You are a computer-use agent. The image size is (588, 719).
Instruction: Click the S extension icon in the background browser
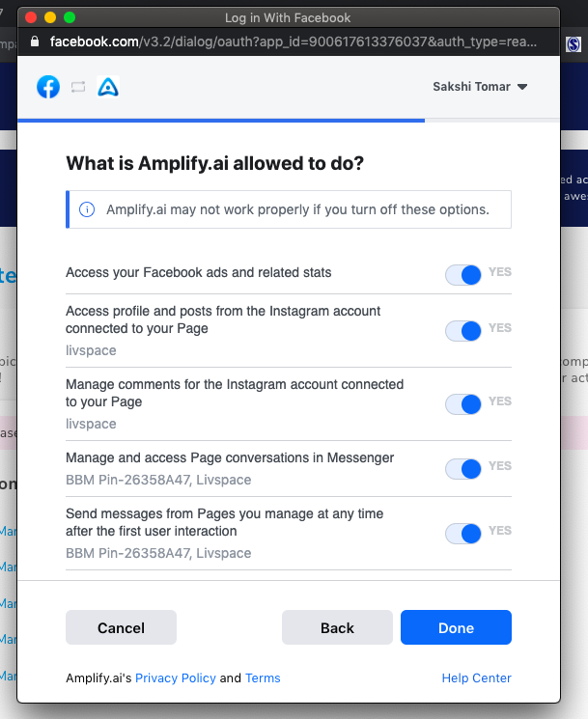pos(574,44)
